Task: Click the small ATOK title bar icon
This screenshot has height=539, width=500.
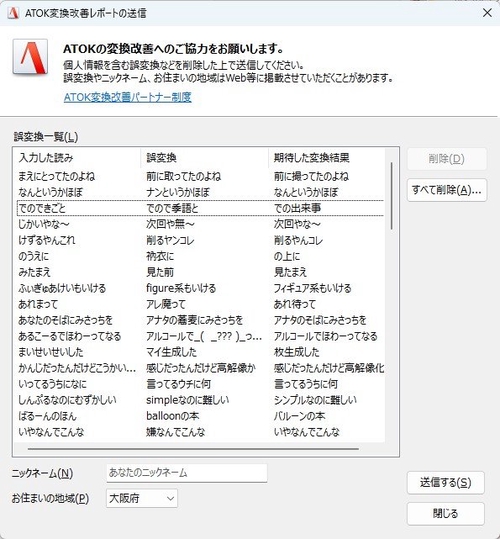Action: pos(13,13)
